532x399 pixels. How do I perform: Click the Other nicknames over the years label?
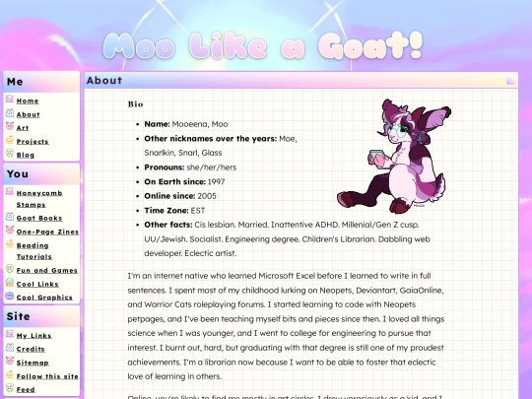tap(211, 139)
